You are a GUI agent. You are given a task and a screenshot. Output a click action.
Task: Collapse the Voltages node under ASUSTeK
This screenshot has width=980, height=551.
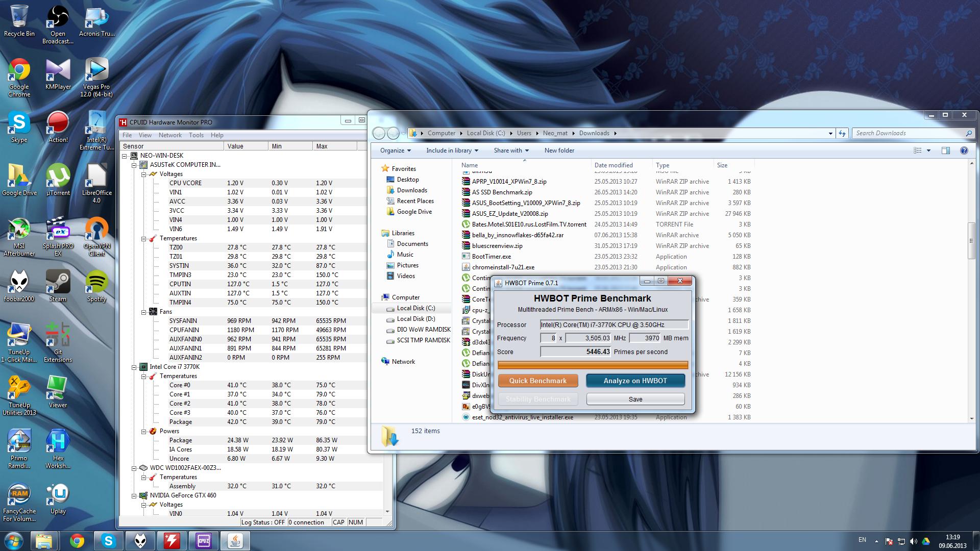point(144,174)
